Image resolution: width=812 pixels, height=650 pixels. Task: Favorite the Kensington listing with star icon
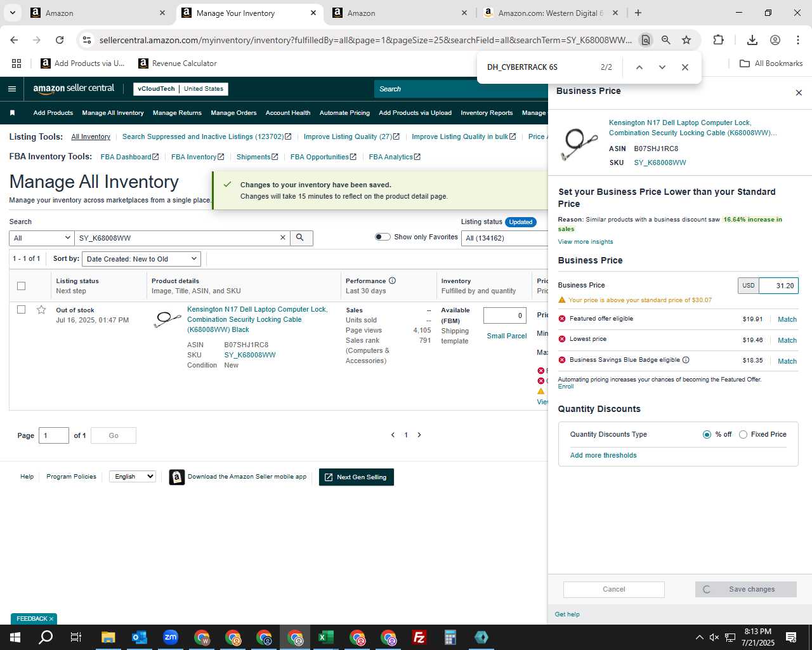tap(41, 310)
